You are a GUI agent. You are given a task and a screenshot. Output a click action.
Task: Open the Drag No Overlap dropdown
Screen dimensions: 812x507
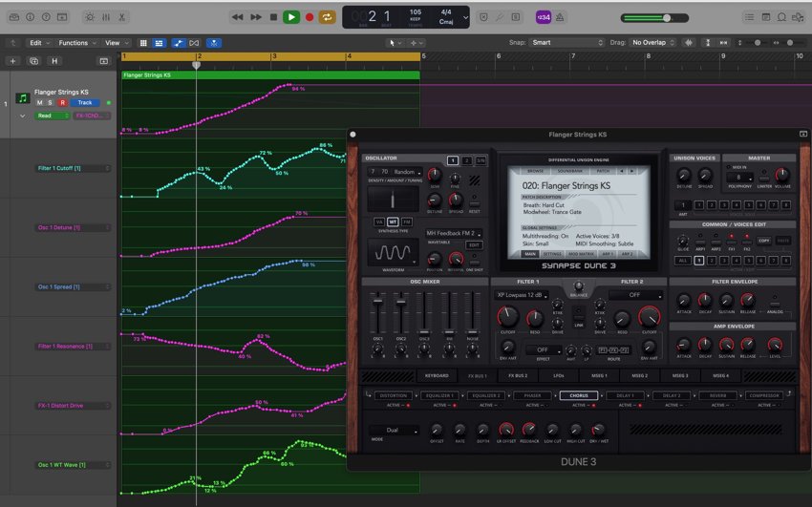[653, 42]
